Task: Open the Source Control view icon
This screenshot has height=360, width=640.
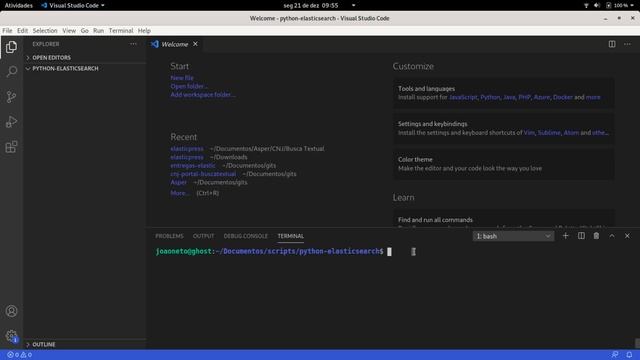Action: 11,97
